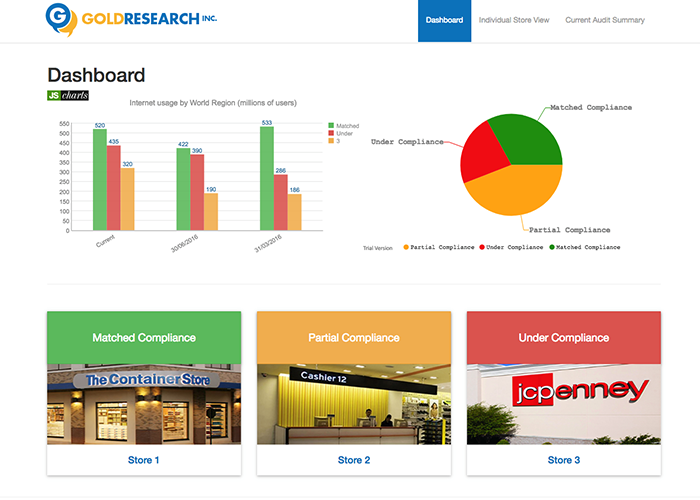The image size is (700, 500).
Task: Toggle Partial Compliance pie legend dot
Action: pos(406,247)
